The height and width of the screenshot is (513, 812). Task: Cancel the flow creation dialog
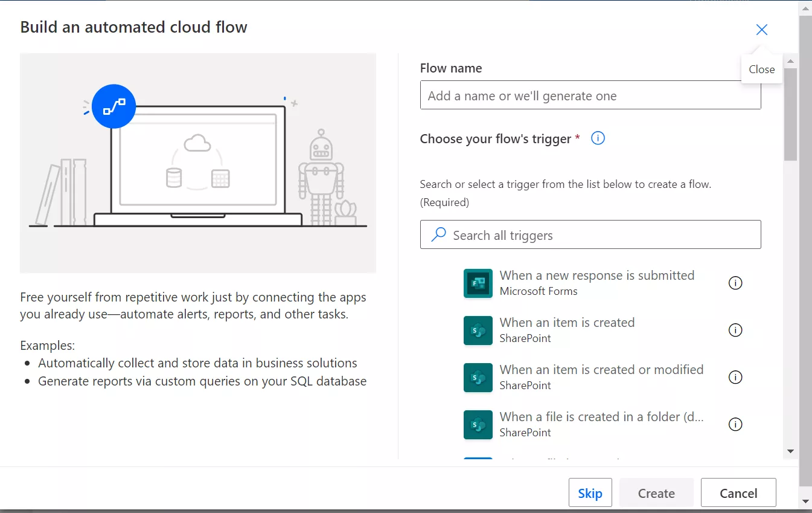tap(738, 493)
